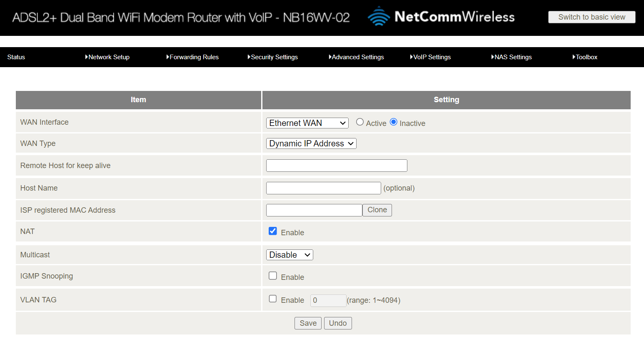Click the IGMP Snooping label
The height and width of the screenshot is (347, 644).
(x=47, y=276)
